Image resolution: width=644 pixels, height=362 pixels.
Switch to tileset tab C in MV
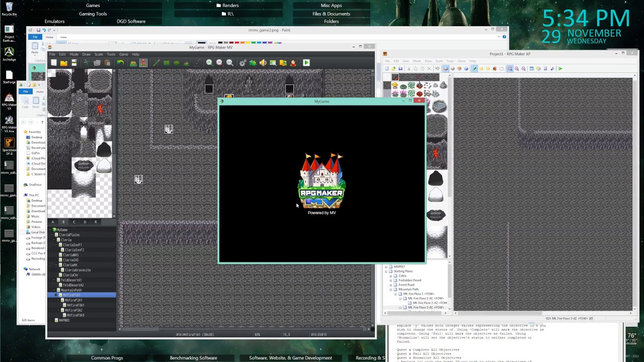(x=74, y=222)
